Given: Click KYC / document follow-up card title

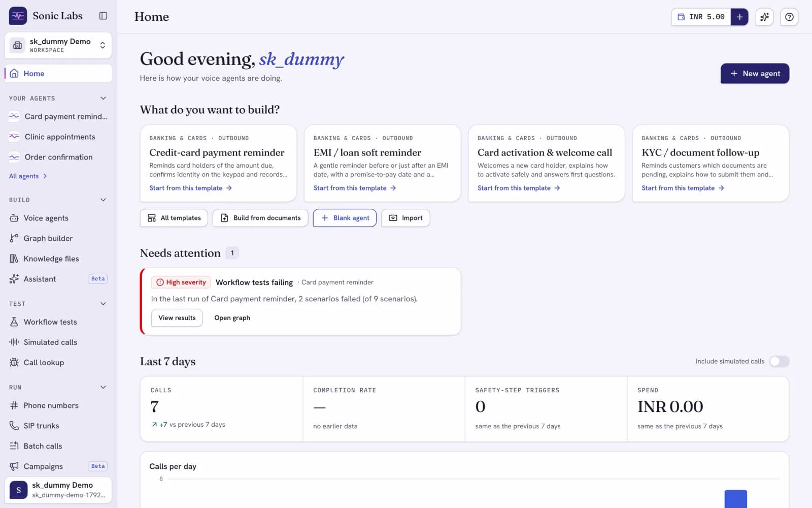Looking at the screenshot, I should (x=700, y=152).
